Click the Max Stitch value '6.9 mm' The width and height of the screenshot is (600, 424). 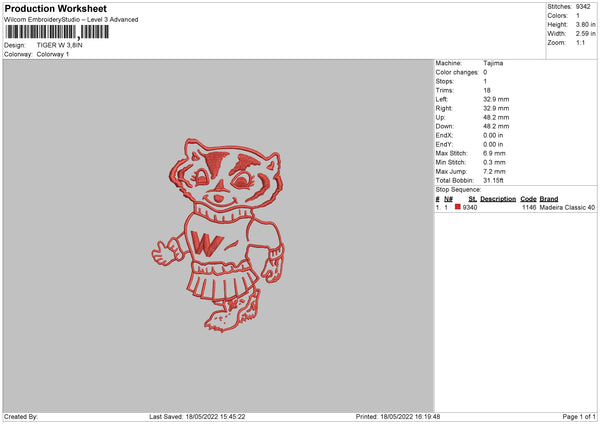point(494,153)
